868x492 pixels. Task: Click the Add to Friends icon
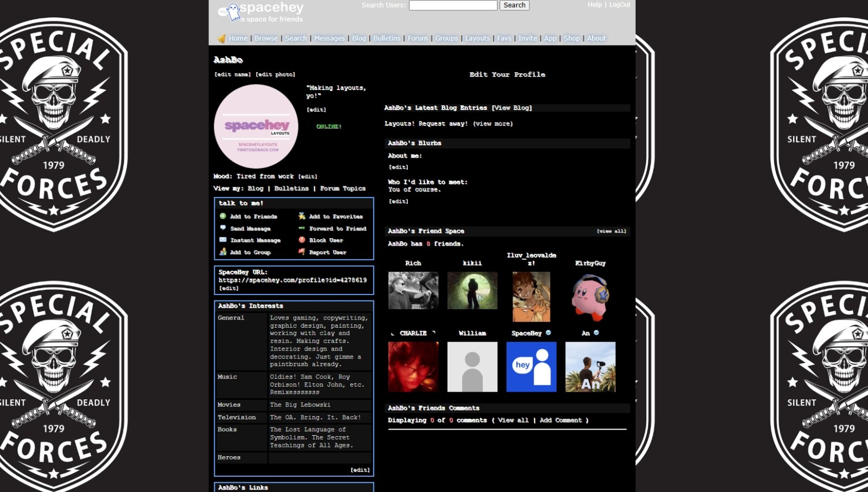(x=222, y=216)
